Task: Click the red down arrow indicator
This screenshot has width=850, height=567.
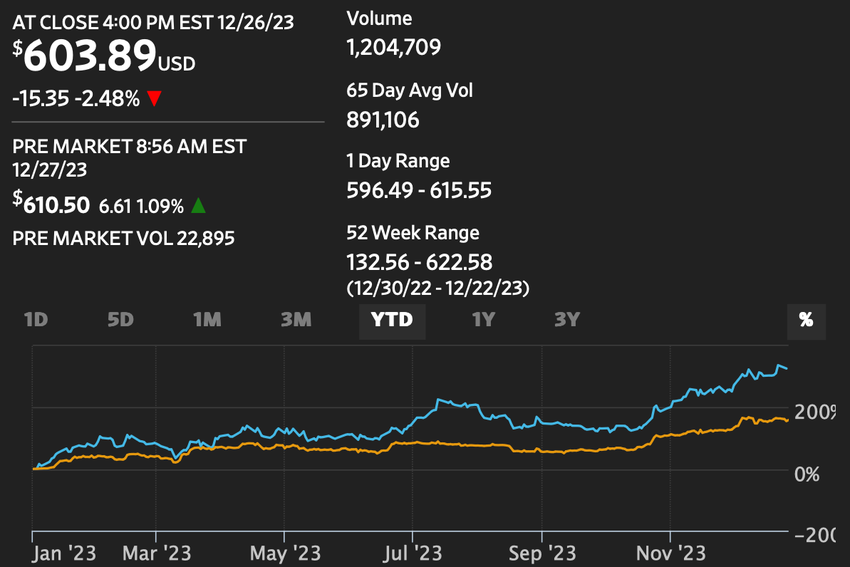Action: (x=154, y=99)
